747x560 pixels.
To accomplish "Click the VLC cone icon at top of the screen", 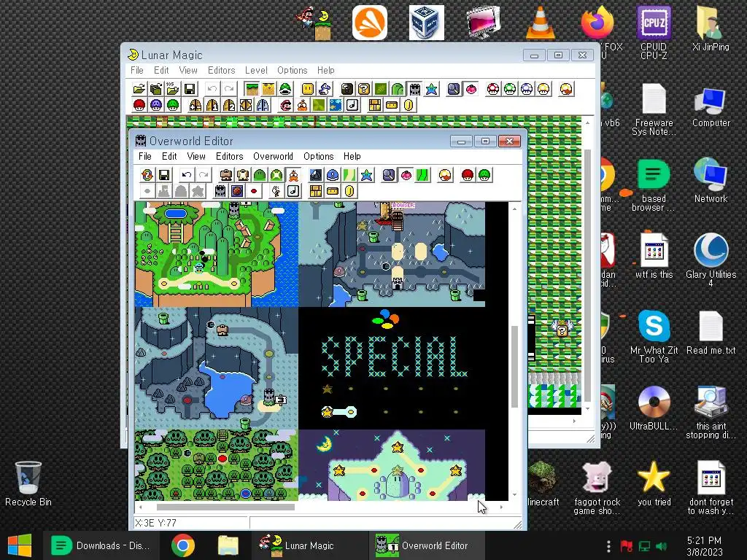I will point(541,23).
